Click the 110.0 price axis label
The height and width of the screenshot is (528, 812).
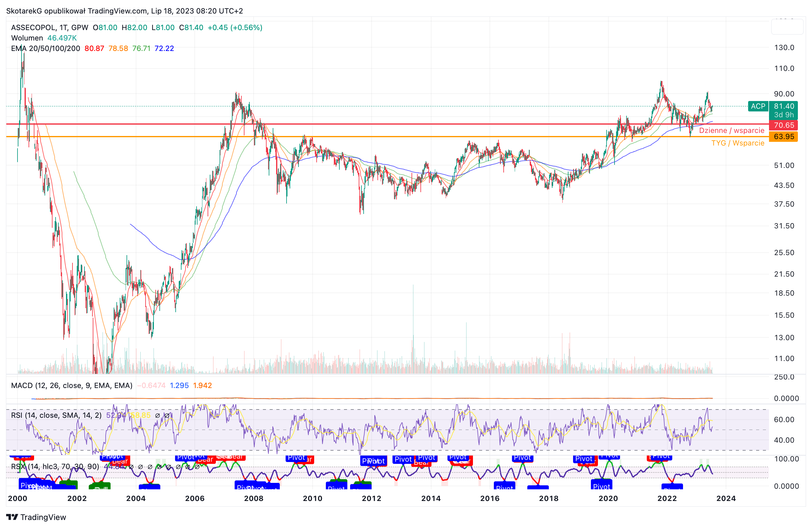coord(784,68)
